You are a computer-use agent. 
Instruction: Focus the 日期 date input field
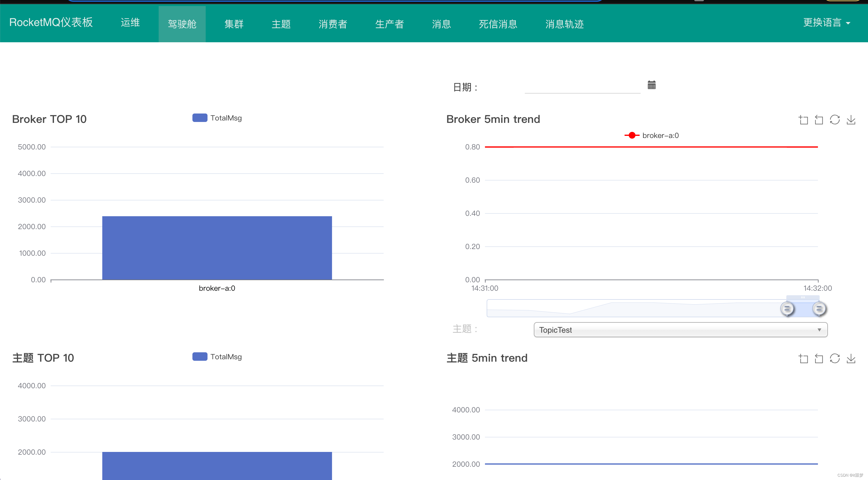point(582,86)
